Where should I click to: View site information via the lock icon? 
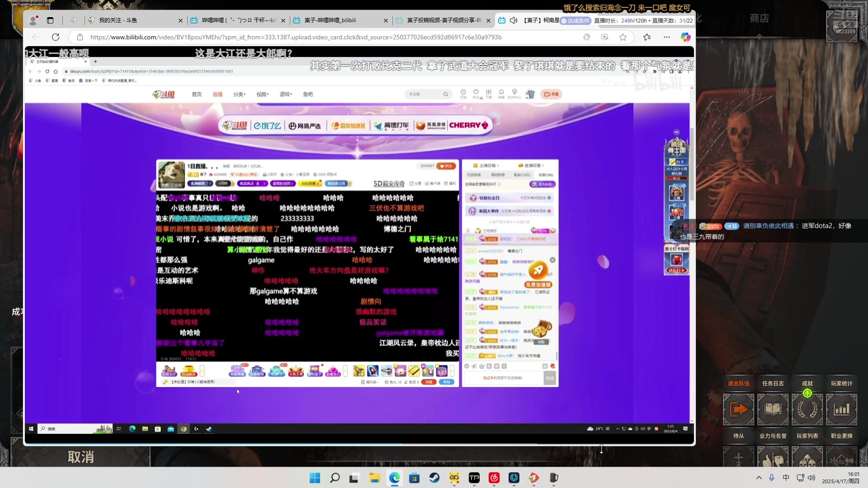pos(80,37)
